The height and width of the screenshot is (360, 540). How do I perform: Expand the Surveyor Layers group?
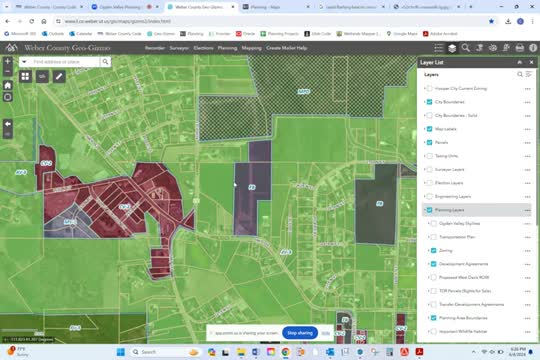tap(424, 169)
